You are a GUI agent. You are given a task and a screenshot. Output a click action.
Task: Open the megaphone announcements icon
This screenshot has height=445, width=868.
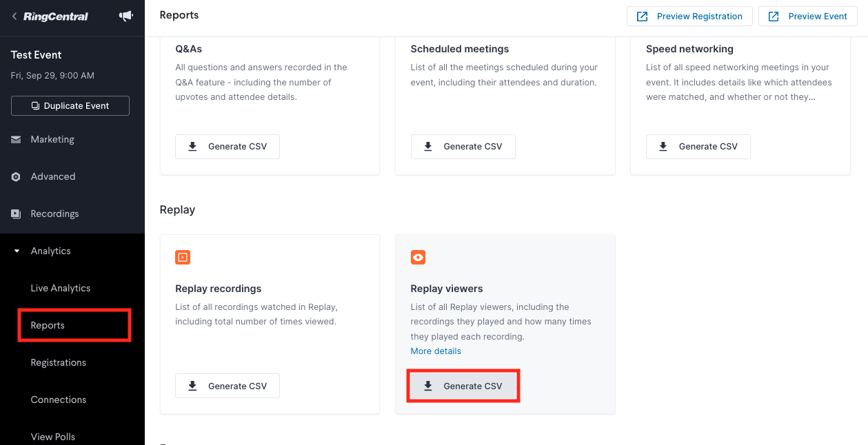[126, 16]
